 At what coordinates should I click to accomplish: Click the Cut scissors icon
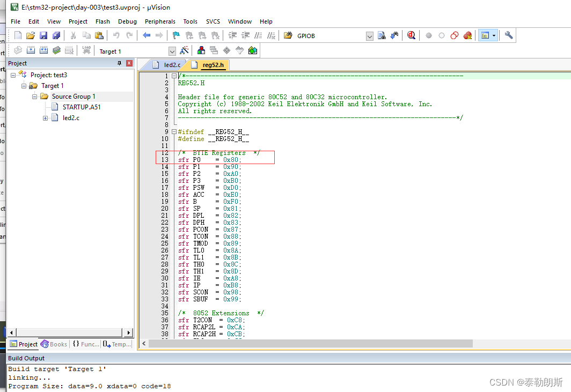click(73, 35)
